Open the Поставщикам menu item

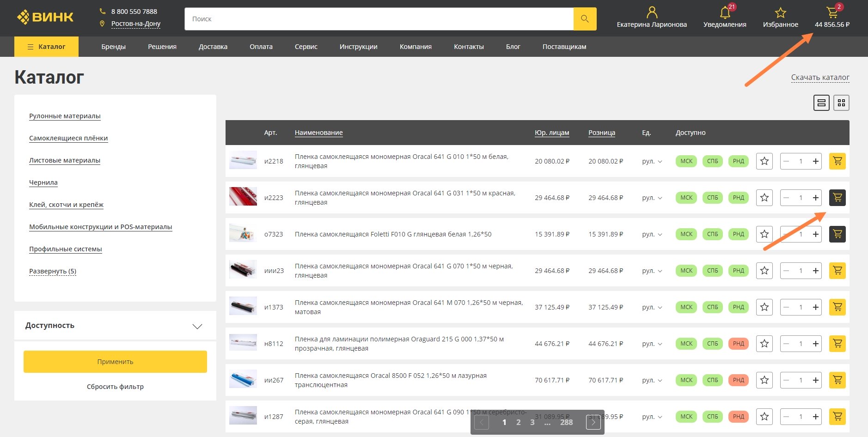[x=564, y=47]
